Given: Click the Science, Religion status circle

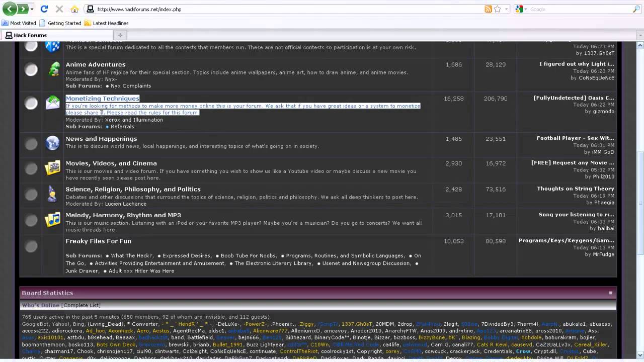Looking at the screenshot, I should (31, 194).
